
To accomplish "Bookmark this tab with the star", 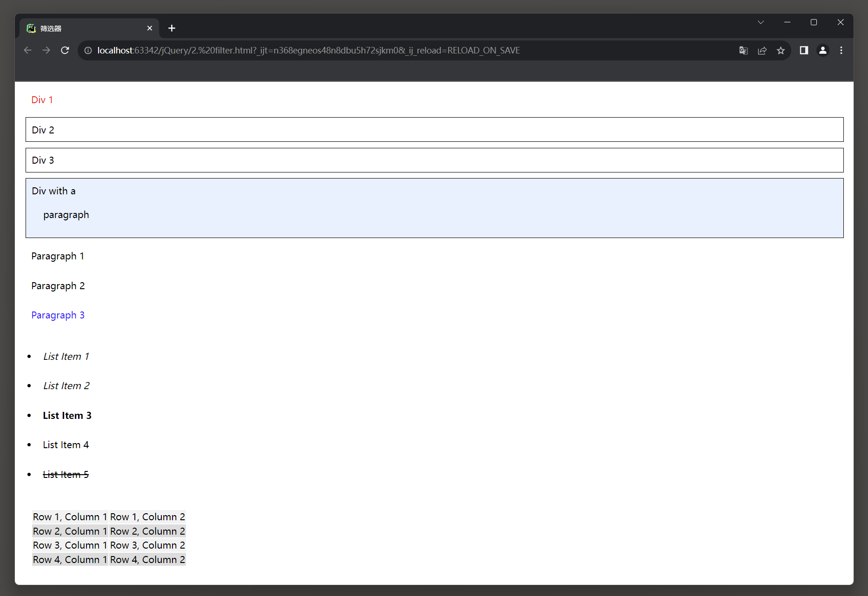I will [x=781, y=50].
